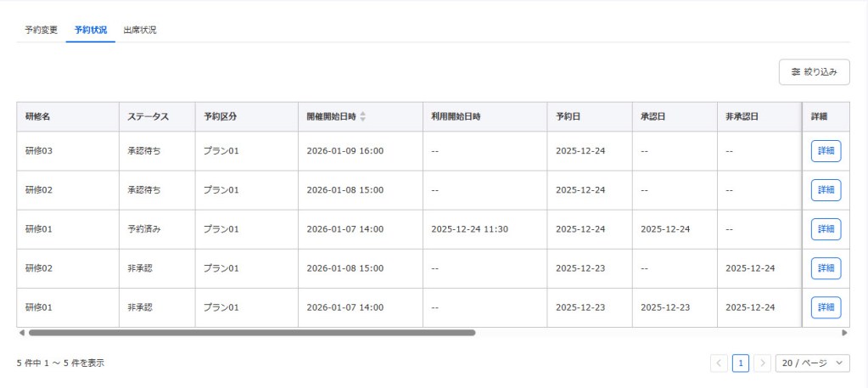Switch to the 予約変更 tab
The image size is (868, 388).
click(x=41, y=30)
